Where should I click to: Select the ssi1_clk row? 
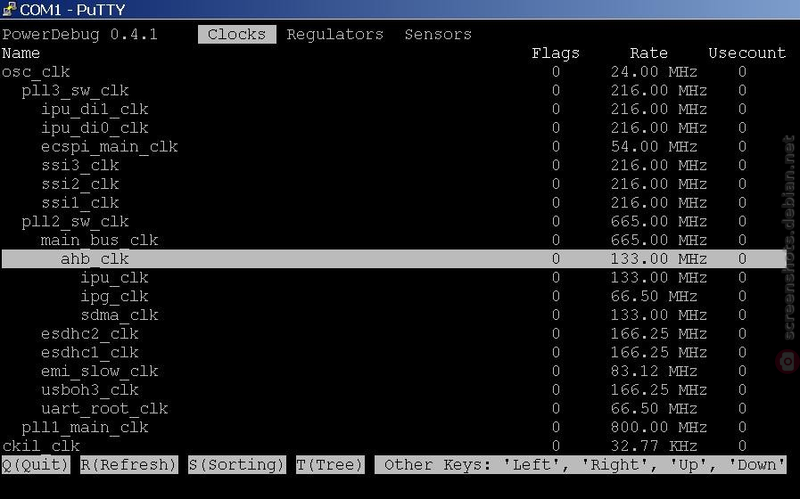point(393,203)
